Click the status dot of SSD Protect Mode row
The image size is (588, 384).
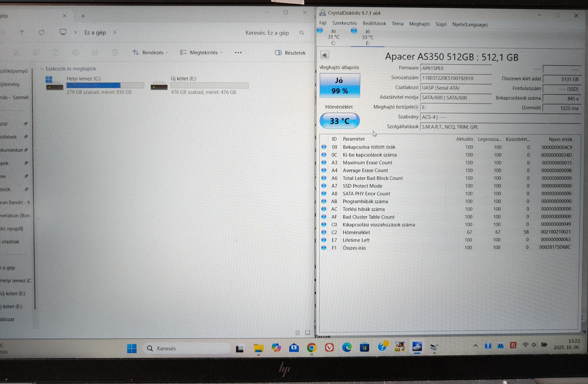click(x=324, y=186)
